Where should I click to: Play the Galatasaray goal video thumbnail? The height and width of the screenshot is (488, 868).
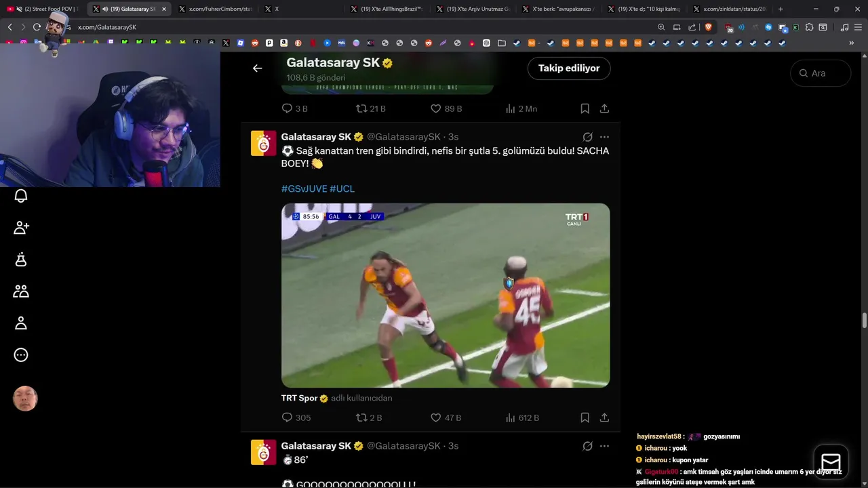(x=446, y=296)
